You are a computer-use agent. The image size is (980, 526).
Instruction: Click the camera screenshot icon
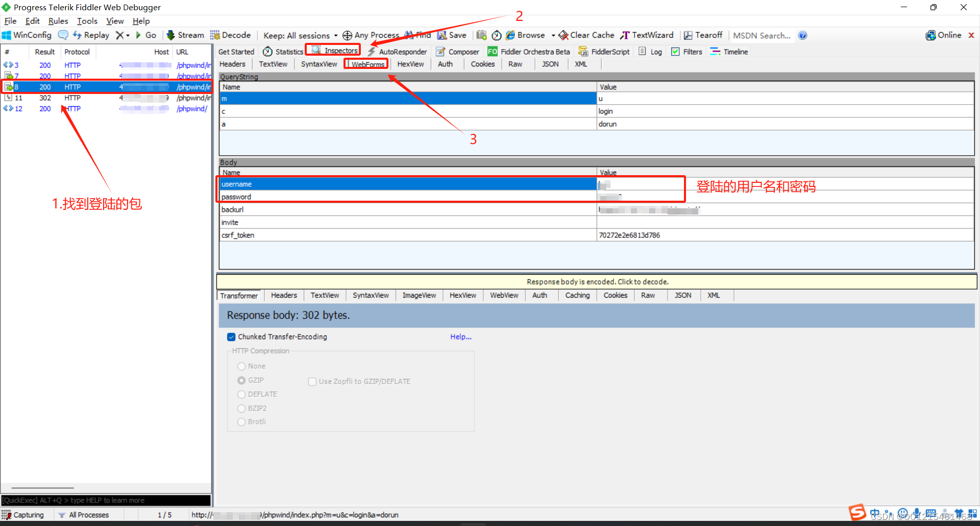[481, 35]
